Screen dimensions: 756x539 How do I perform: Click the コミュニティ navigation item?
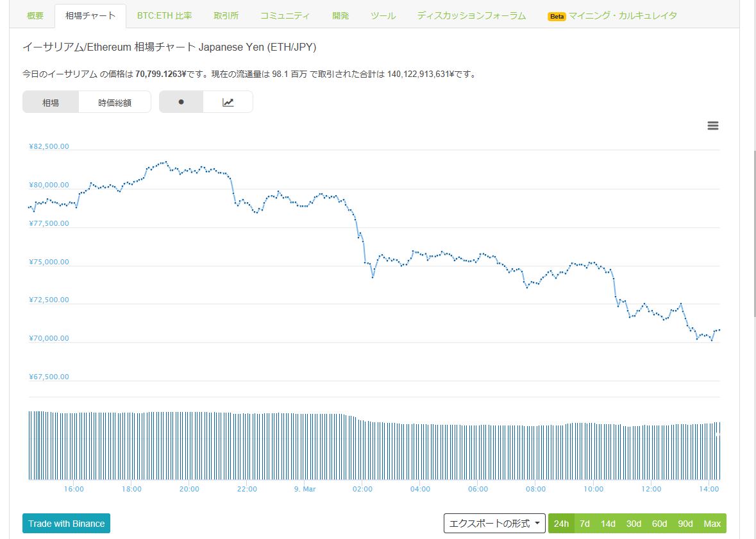pos(285,15)
